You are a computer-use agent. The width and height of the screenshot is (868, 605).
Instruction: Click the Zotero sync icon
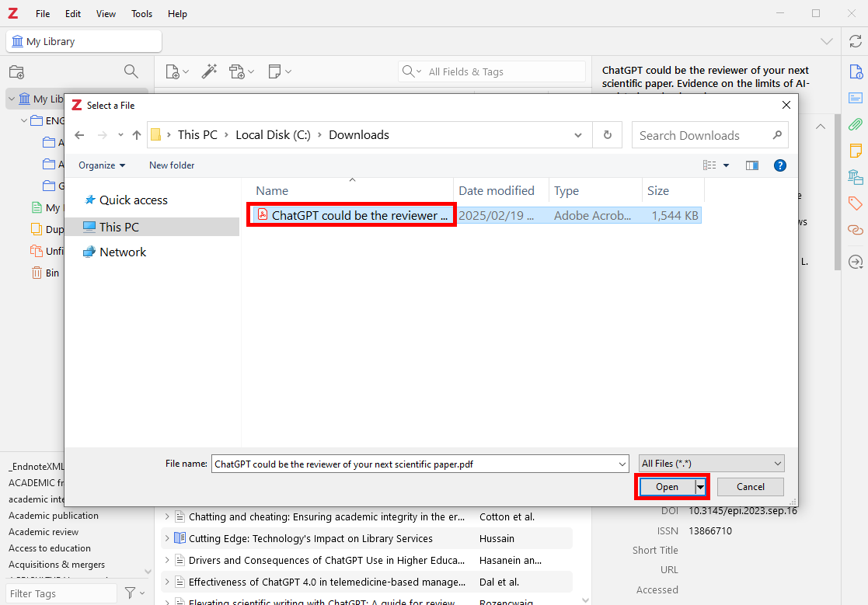coord(855,41)
